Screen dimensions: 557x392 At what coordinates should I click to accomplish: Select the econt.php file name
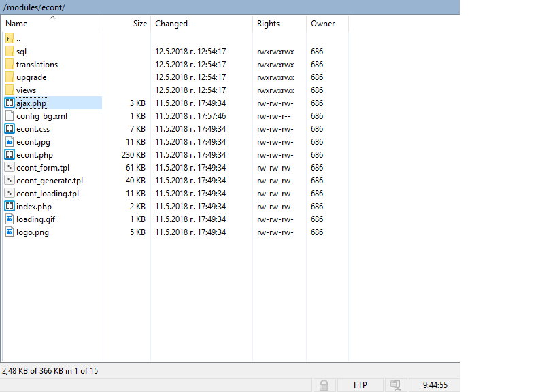[x=35, y=155]
